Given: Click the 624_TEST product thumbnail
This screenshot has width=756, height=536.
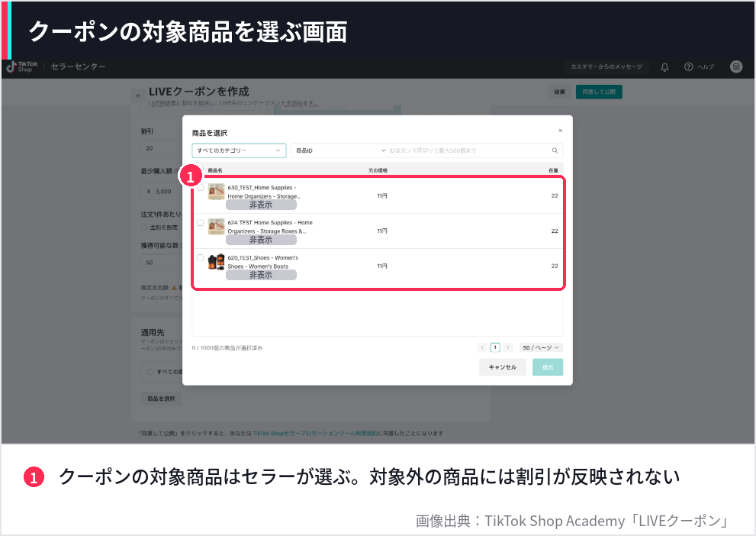Looking at the screenshot, I should click(x=217, y=227).
